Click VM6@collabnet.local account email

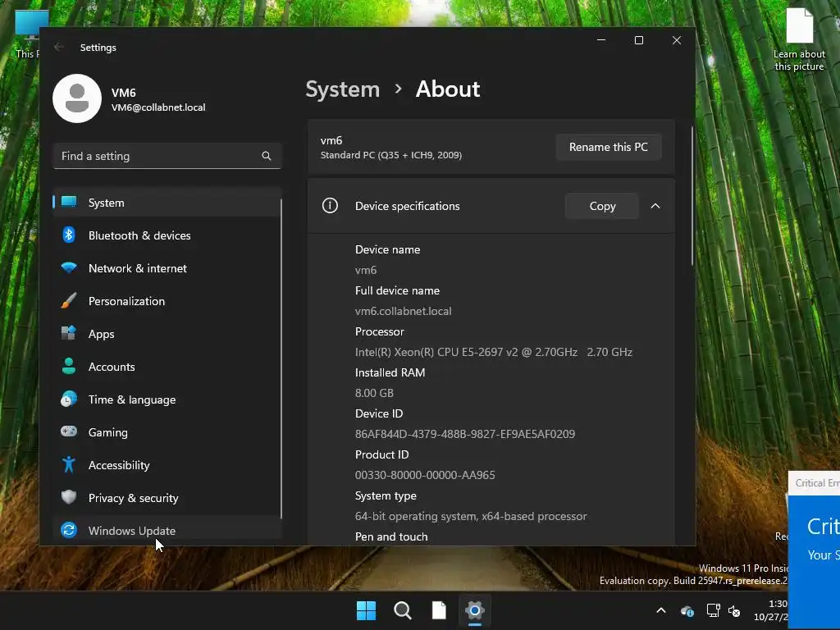pos(158,107)
